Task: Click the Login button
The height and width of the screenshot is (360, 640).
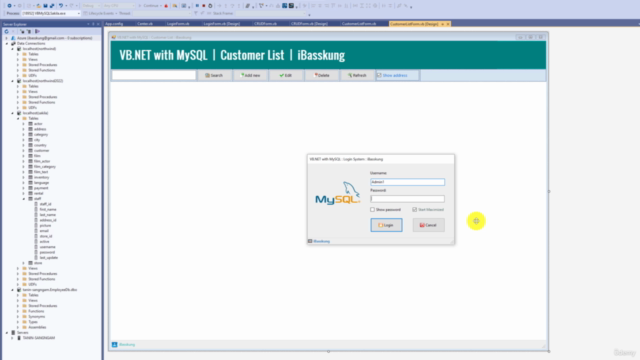Action: pyautogui.click(x=386, y=225)
